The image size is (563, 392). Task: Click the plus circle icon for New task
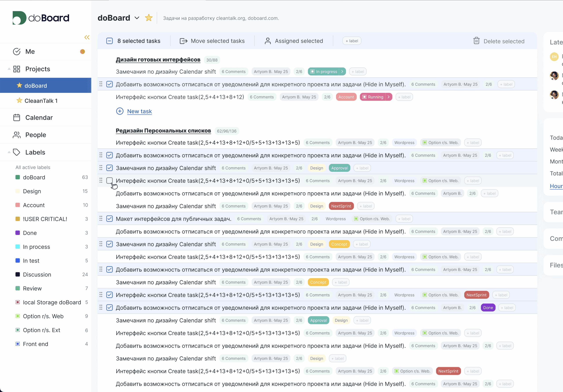[x=120, y=111]
